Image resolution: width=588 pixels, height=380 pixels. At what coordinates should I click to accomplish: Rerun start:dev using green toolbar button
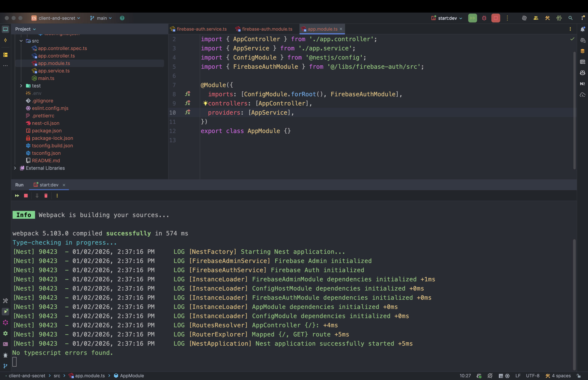click(x=472, y=18)
